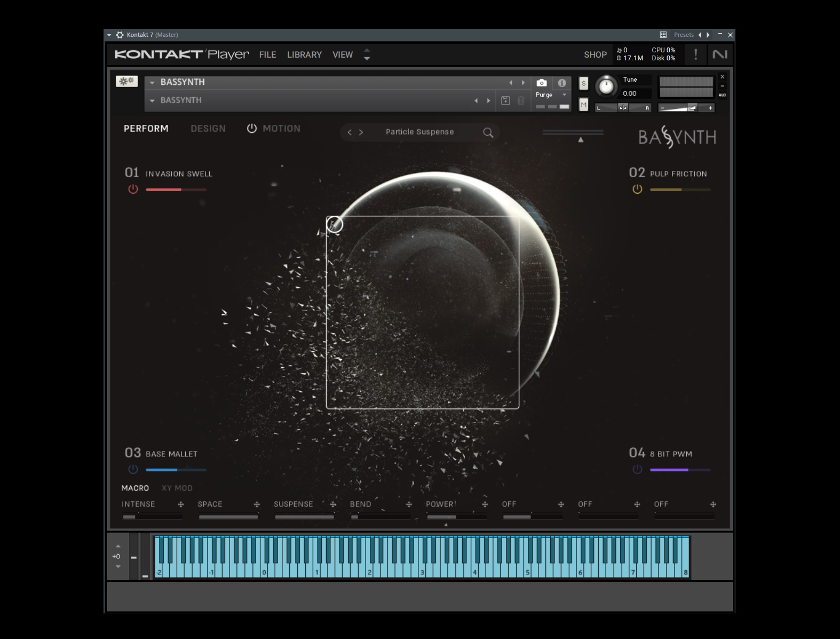The image size is (840, 639).
Task: Toggle power for layer 01 Invasion Swell
Action: click(x=133, y=189)
